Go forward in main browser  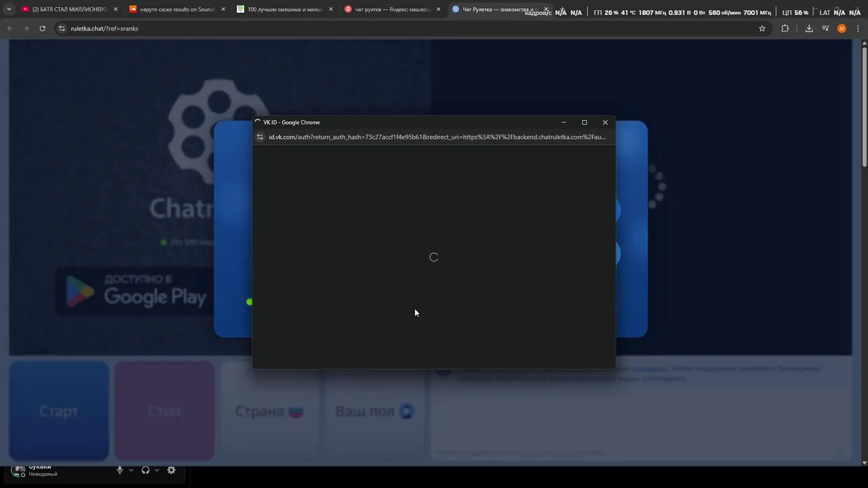point(26,28)
